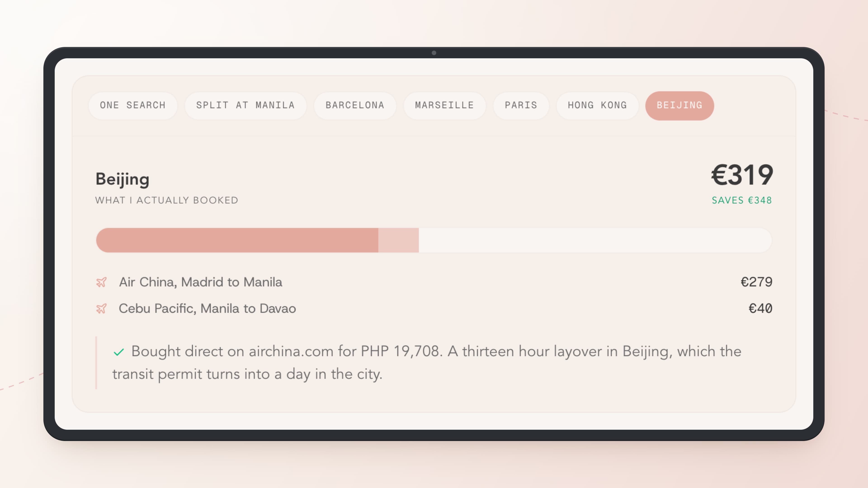Click plane icon beside Cebu Pacific flight
The width and height of the screenshot is (868, 488).
coord(101,308)
